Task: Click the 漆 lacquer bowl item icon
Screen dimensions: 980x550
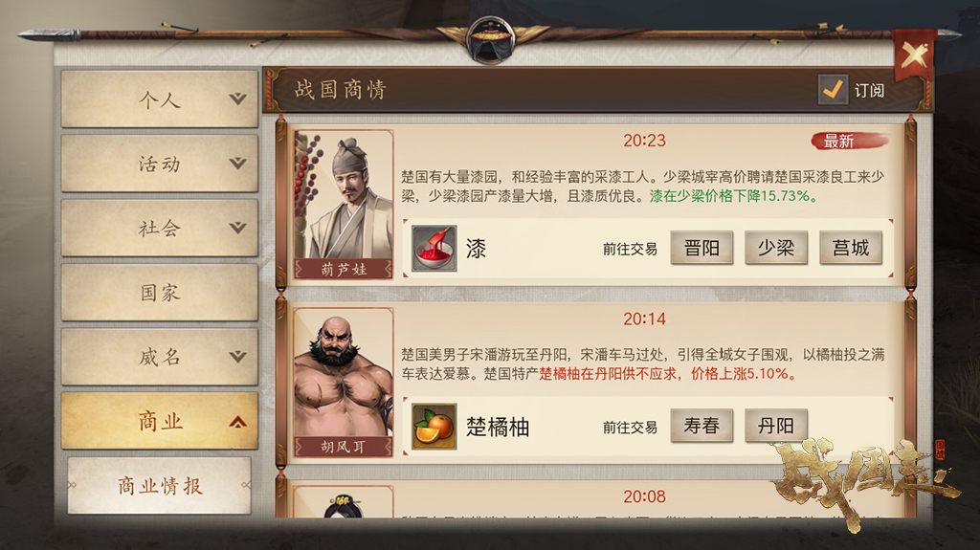Action: coord(434,249)
